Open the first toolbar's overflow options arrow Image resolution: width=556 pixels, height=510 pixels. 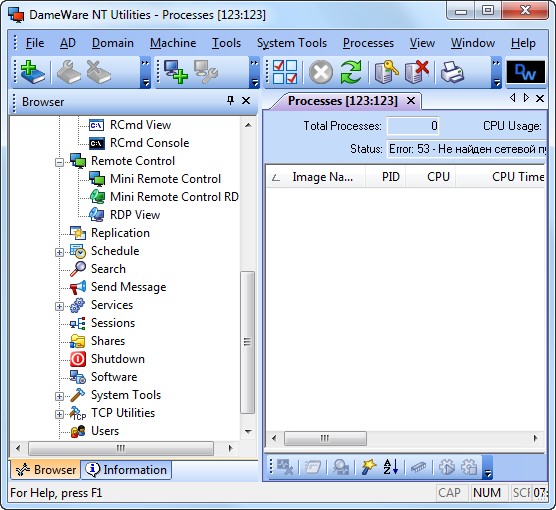[x=145, y=72]
